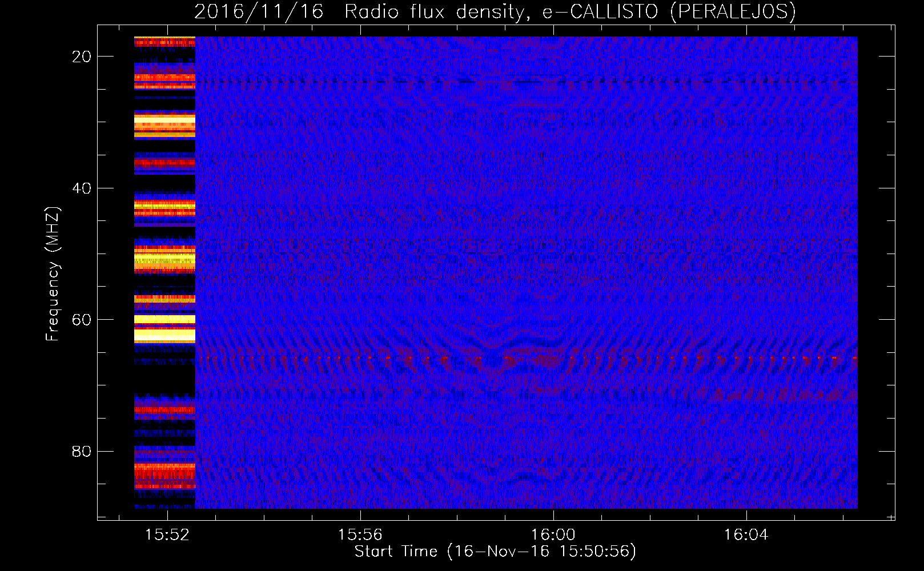Click the frequency tick label 40

82,188
